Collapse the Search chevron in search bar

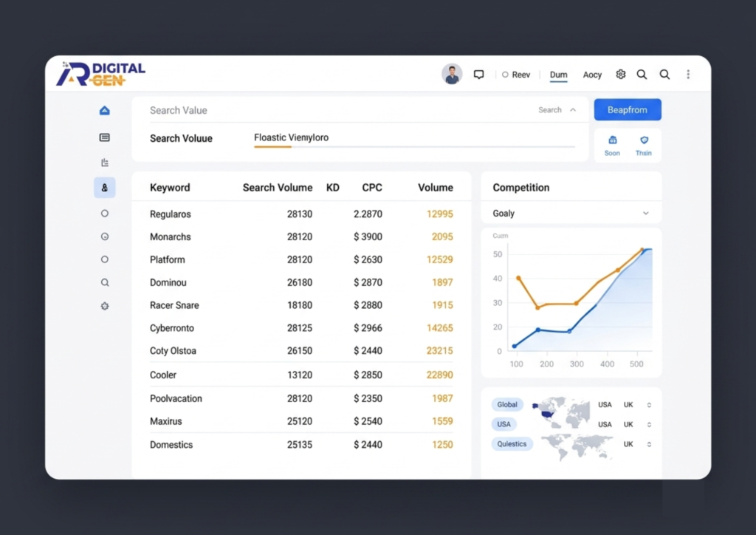click(573, 110)
